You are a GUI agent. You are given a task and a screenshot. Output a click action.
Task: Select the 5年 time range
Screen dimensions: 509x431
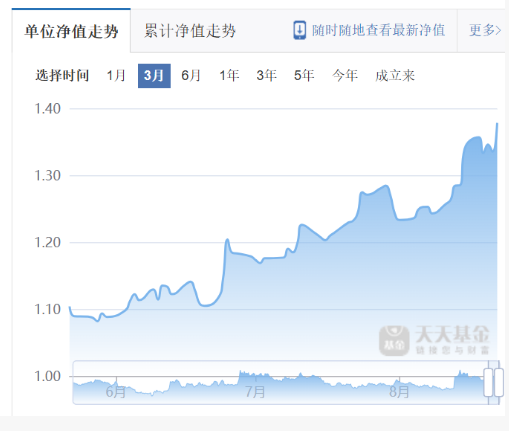point(304,76)
